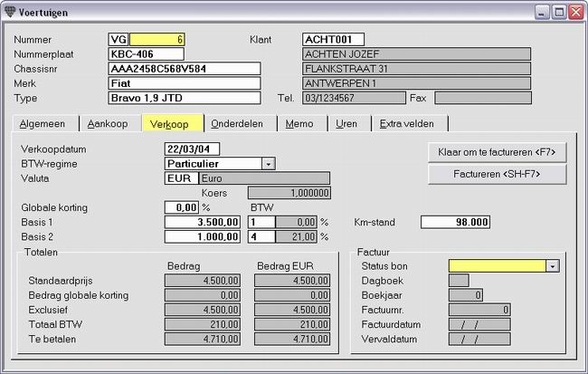Edit the Merk field Fiat
588x374 pixels.
pos(185,83)
